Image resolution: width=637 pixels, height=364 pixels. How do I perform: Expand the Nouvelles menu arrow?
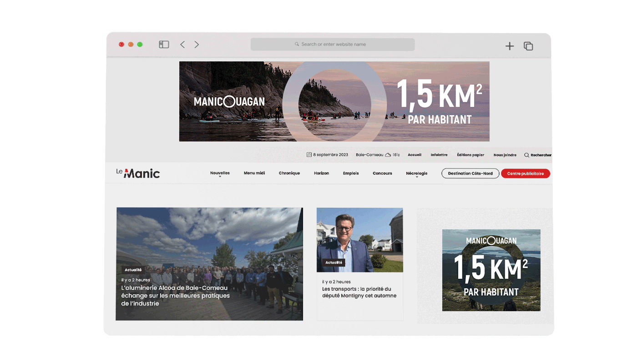pyautogui.click(x=220, y=177)
